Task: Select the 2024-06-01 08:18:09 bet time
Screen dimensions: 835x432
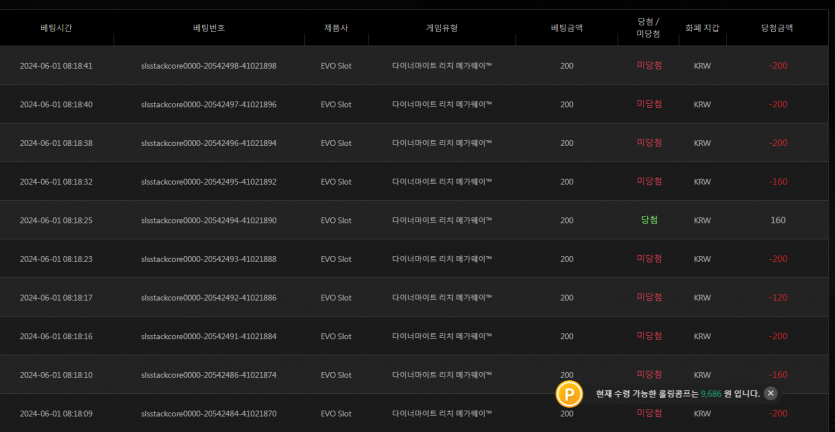Action: (x=56, y=413)
